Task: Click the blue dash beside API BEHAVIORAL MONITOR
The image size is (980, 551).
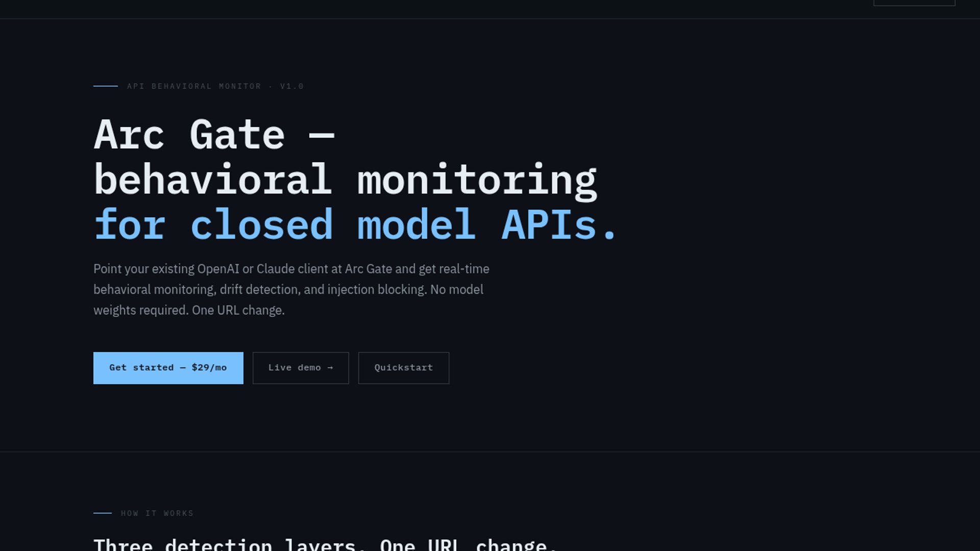Action: [x=105, y=86]
